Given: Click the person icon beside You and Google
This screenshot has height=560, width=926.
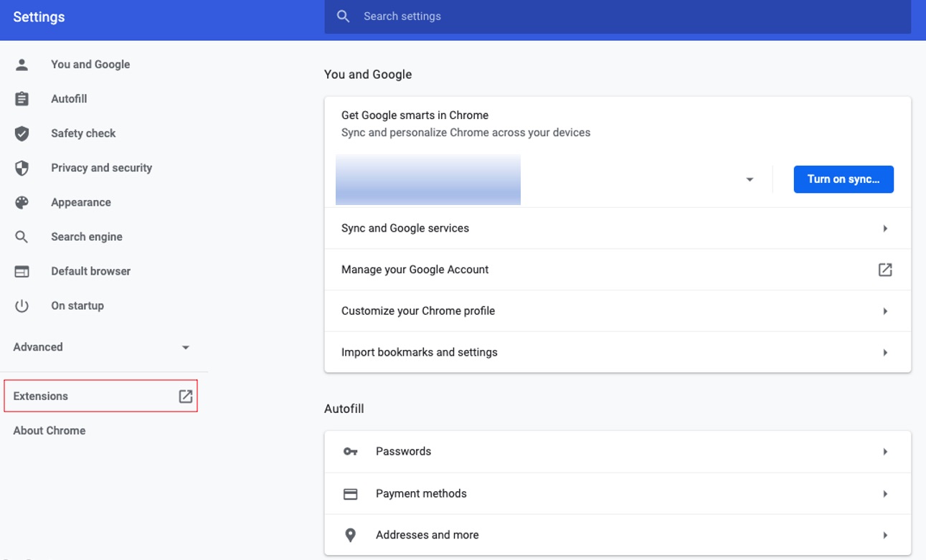Looking at the screenshot, I should 22,65.
